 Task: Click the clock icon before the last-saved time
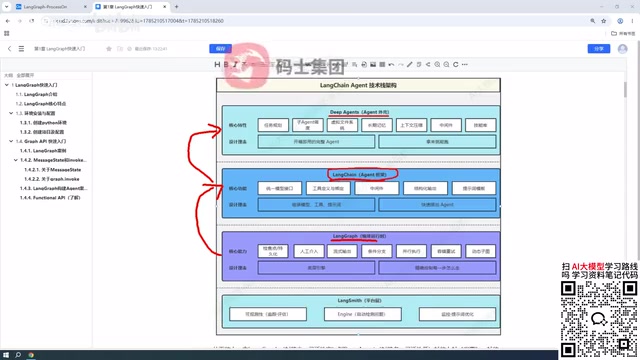tap(129, 49)
